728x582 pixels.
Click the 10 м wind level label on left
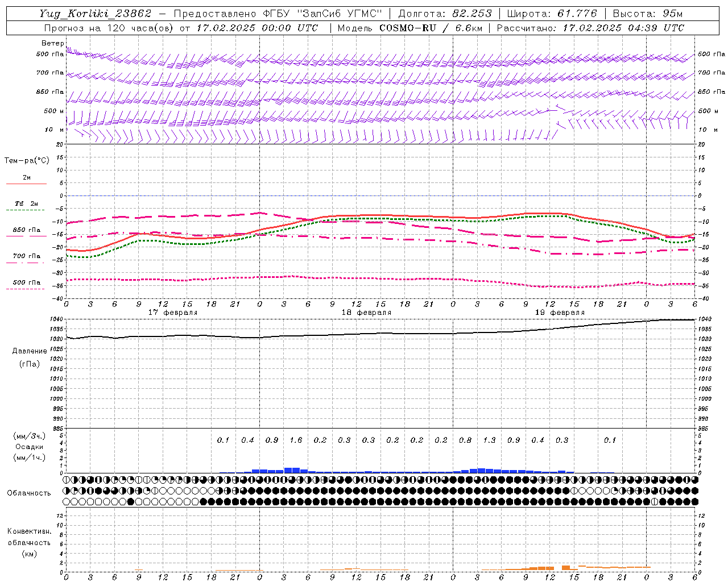tap(55, 130)
